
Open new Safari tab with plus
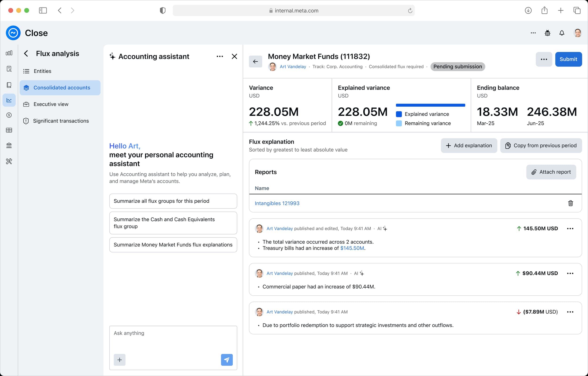coord(561,11)
